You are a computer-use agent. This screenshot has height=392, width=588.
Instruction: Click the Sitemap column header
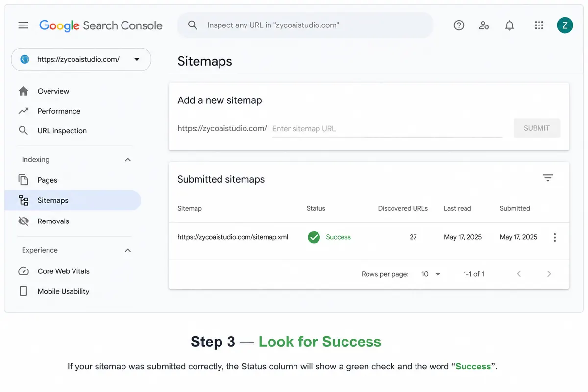coord(190,208)
